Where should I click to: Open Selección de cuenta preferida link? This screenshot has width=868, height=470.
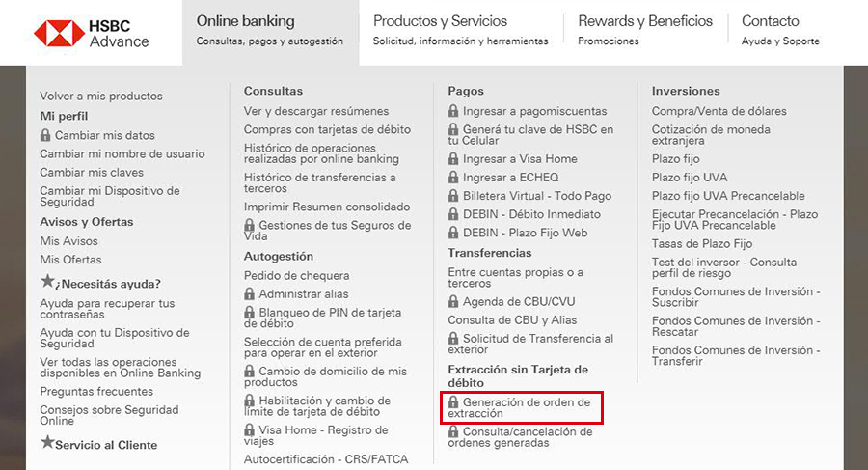(323, 347)
